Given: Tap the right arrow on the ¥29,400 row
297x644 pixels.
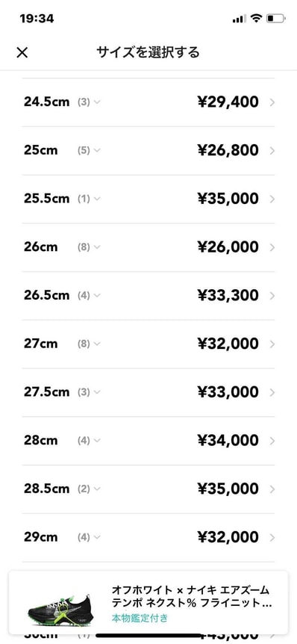Looking at the screenshot, I should click(x=272, y=102).
